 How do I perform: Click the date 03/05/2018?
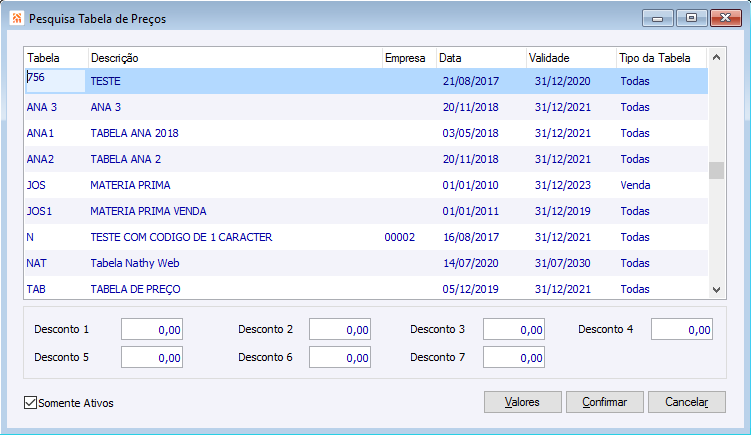coord(470,133)
